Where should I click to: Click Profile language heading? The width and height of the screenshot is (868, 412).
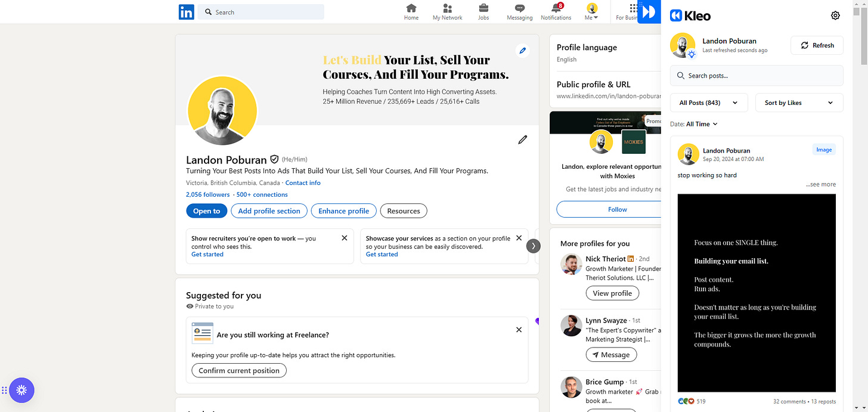(x=587, y=47)
